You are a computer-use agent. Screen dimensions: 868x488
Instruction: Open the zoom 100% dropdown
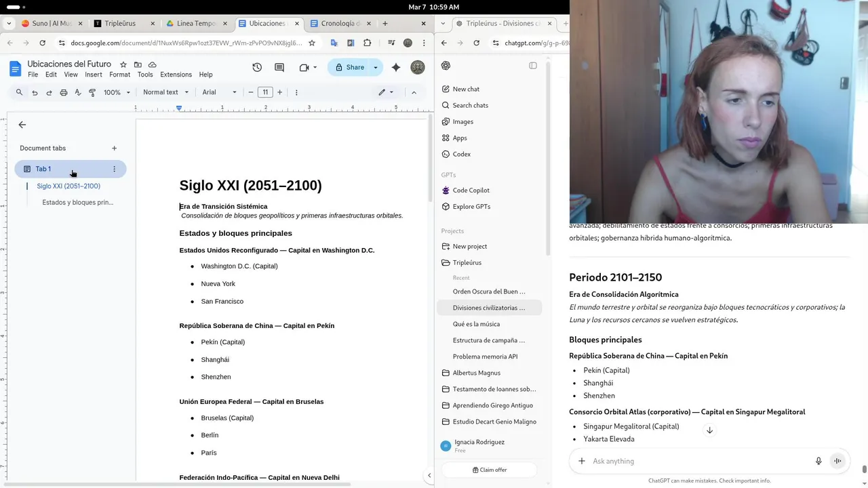click(x=117, y=92)
